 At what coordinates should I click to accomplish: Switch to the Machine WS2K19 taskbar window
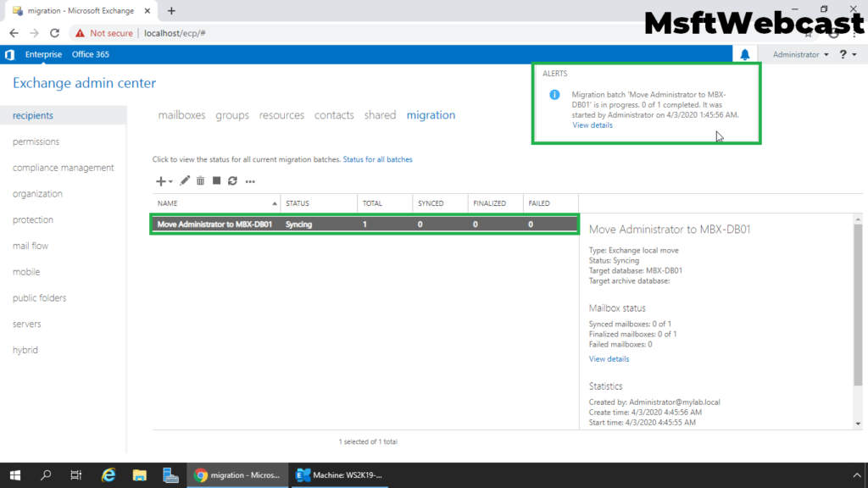pos(339,475)
